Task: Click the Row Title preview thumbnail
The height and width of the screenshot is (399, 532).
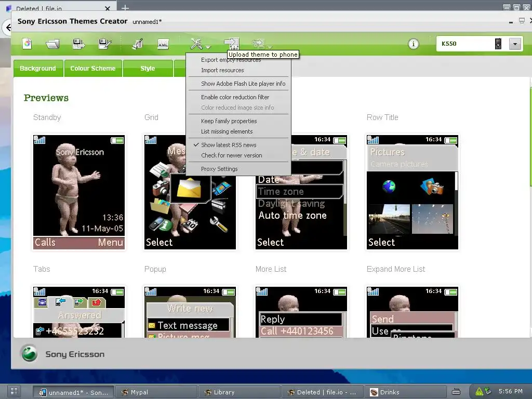Action: coord(412,192)
